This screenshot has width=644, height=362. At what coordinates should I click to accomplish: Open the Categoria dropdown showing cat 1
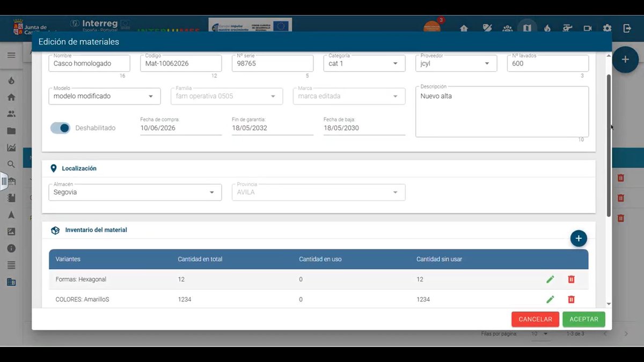(x=364, y=63)
